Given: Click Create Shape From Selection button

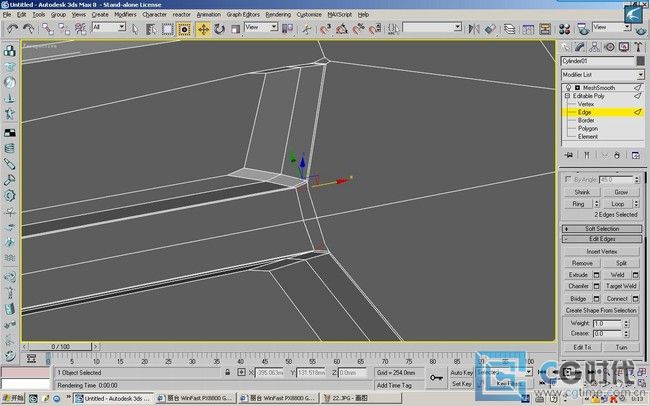Looking at the screenshot, I should point(601,310).
